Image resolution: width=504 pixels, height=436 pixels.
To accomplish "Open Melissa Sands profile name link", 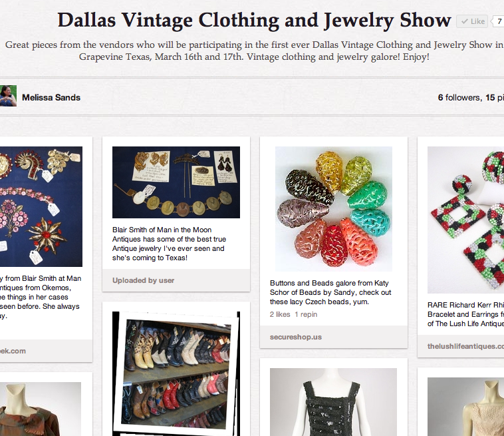I will (x=51, y=97).
